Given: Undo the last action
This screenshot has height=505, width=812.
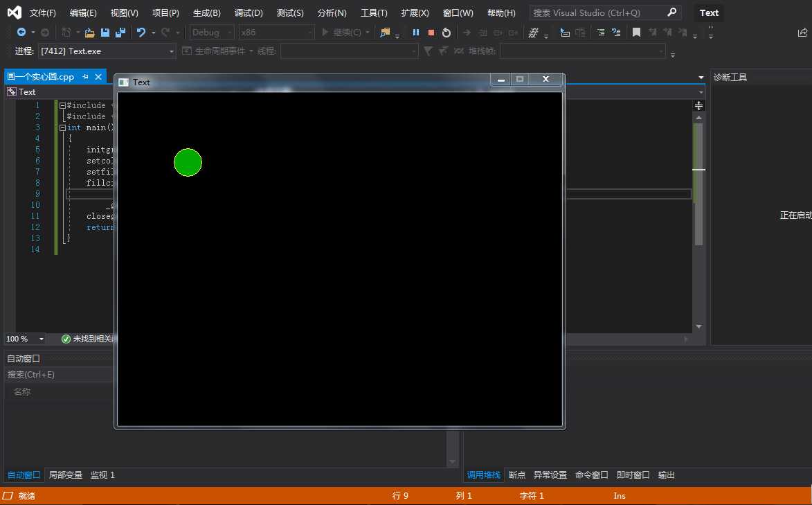Looking at the screenshot, I should click(141, 32).
